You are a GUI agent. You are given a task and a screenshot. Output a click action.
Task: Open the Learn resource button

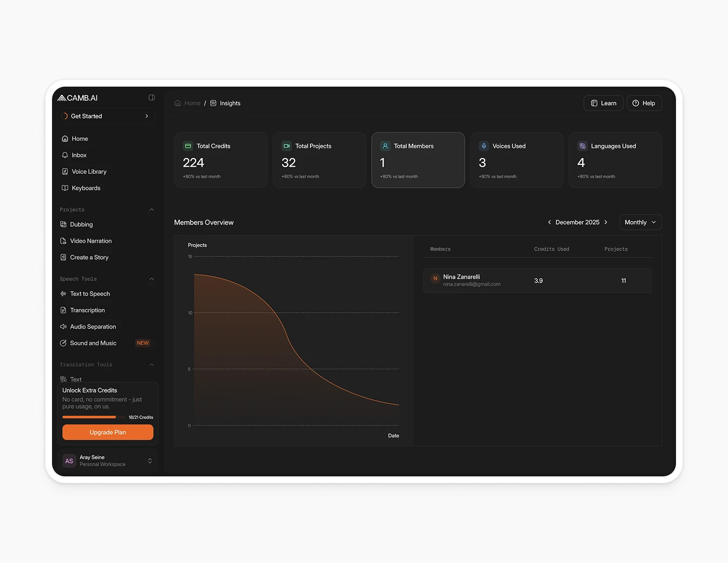coord(603,103)
